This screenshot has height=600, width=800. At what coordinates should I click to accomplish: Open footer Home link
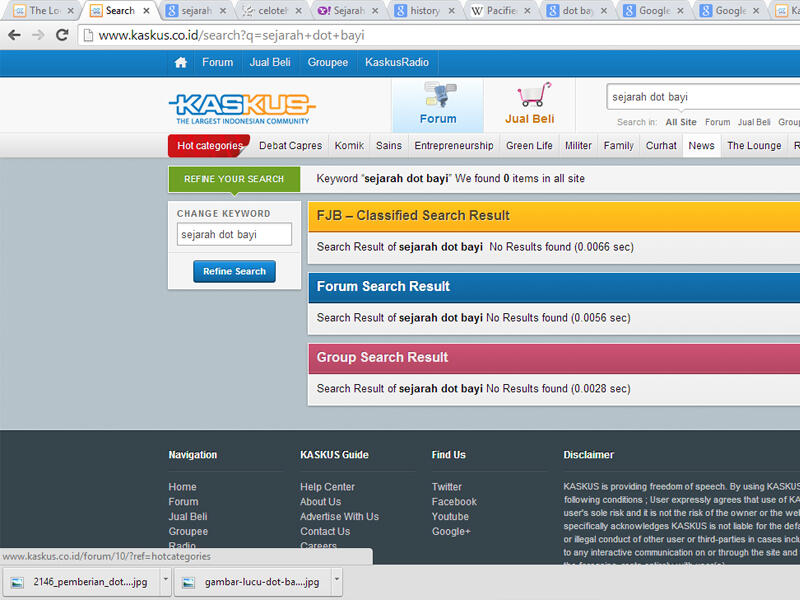coord(182,487)
